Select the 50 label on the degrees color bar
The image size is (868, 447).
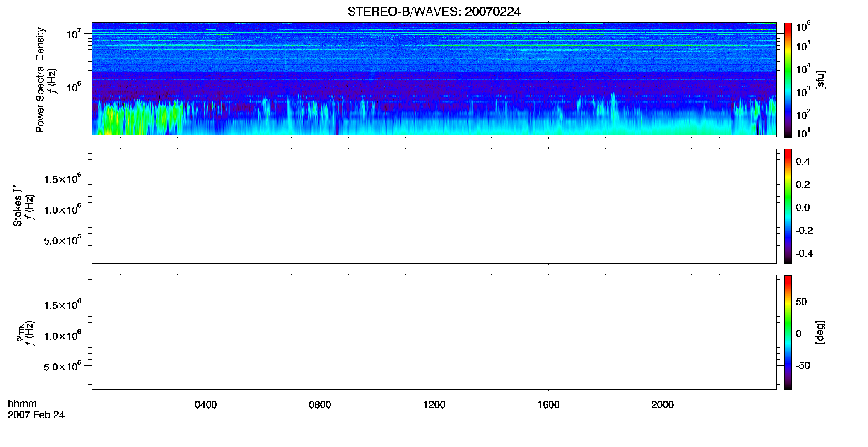[x=801, y=302]
